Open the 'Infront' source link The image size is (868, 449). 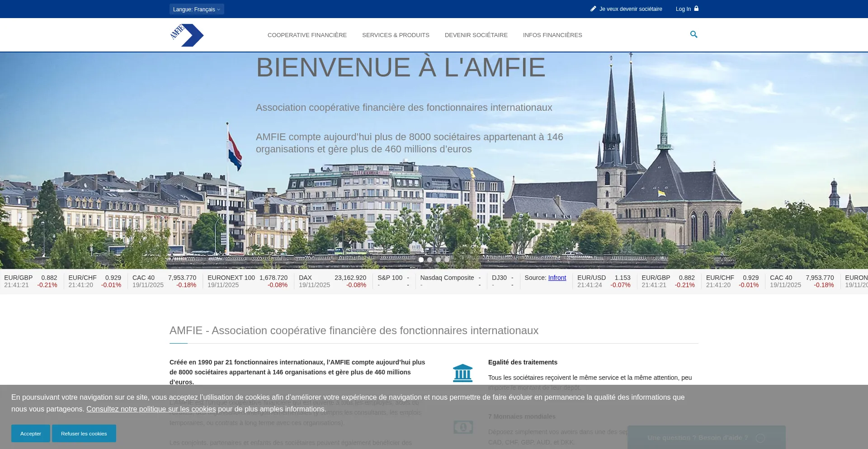(x=557, y=278)
